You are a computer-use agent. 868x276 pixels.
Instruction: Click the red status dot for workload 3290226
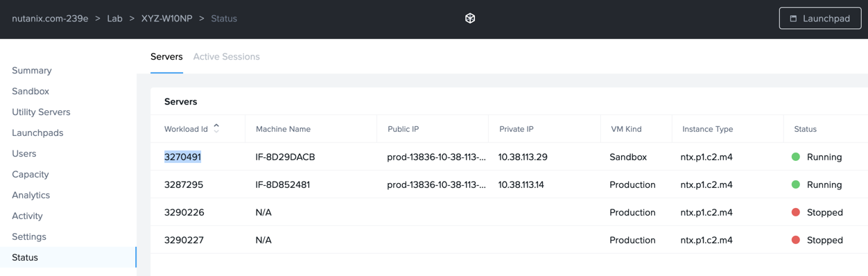coord(796,212)
